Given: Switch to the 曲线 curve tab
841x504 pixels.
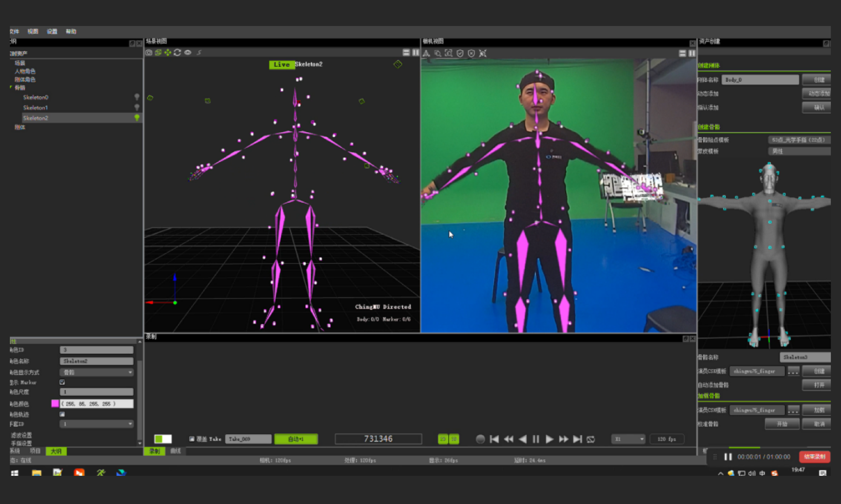Looking at the screenshot, I should [x=175, y=451].
